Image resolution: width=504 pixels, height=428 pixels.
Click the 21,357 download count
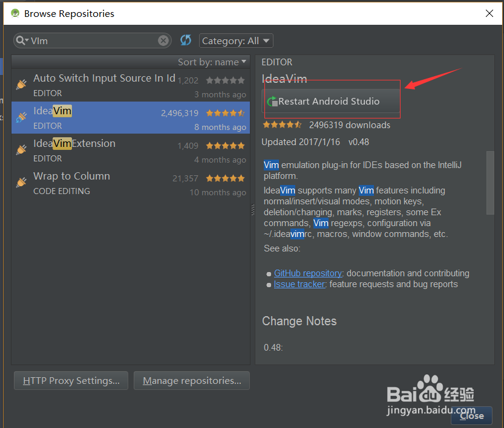tap(185, 178)
